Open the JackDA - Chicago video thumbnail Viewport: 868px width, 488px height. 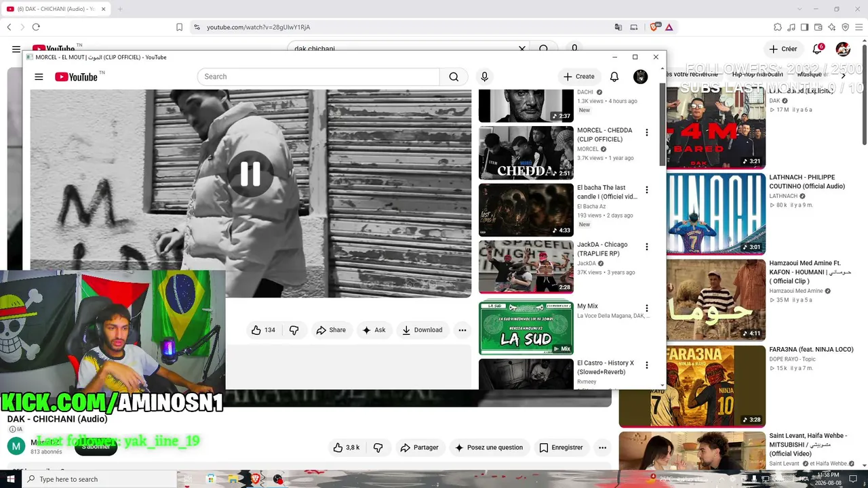point(526,266)
